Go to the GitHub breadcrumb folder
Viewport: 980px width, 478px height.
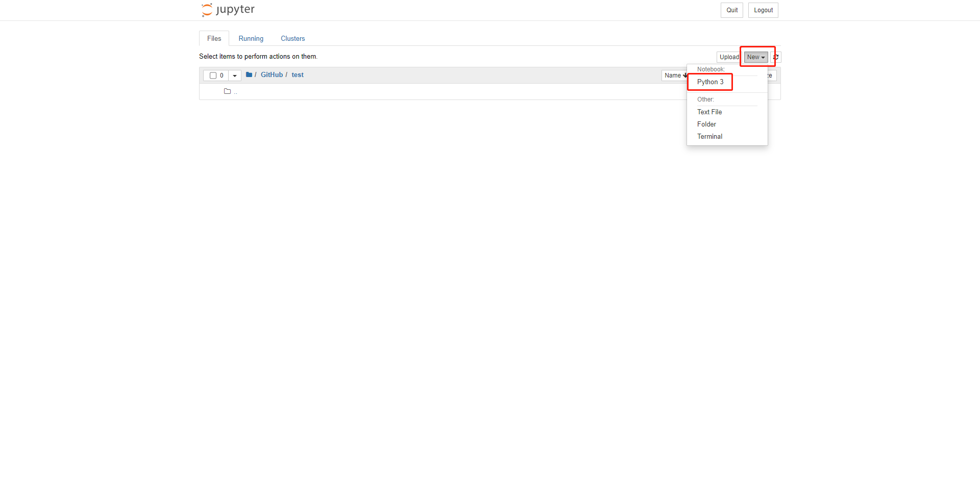272,74
